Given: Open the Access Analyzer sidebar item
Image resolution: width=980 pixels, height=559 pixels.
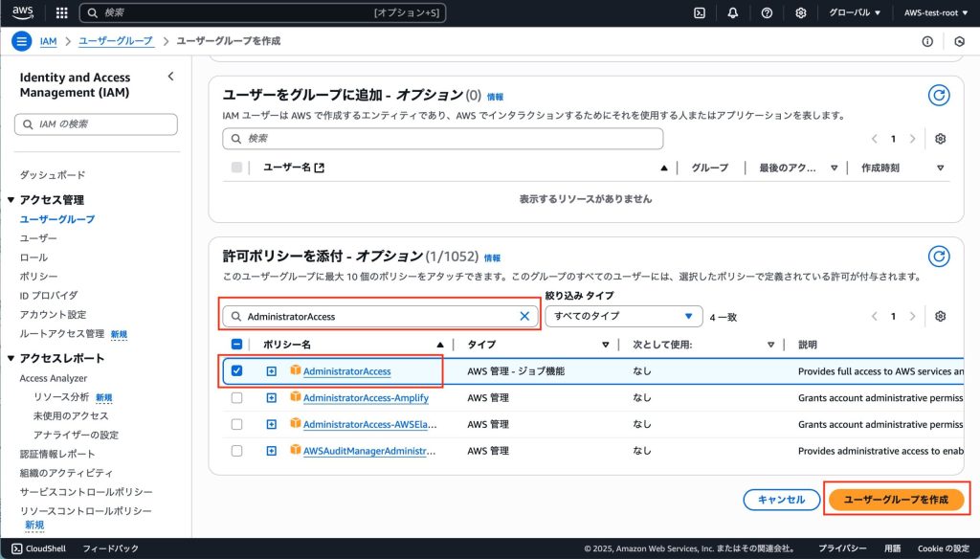Looking at the screenshot, I should click(54, 378).
